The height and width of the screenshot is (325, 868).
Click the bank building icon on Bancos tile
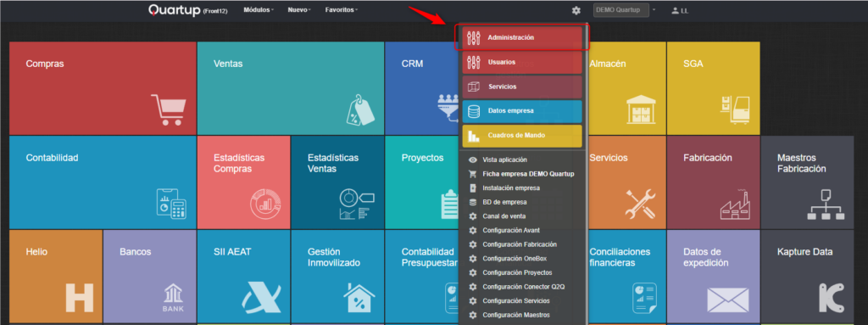pyautogui.click(x=173, y=299)
